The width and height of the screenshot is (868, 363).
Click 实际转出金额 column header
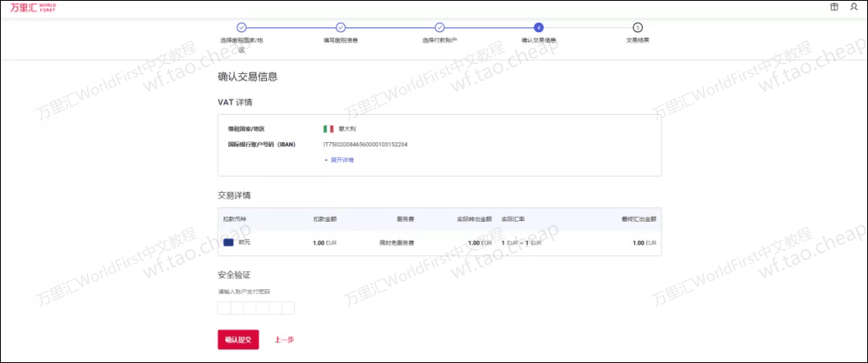pos(474,219)
